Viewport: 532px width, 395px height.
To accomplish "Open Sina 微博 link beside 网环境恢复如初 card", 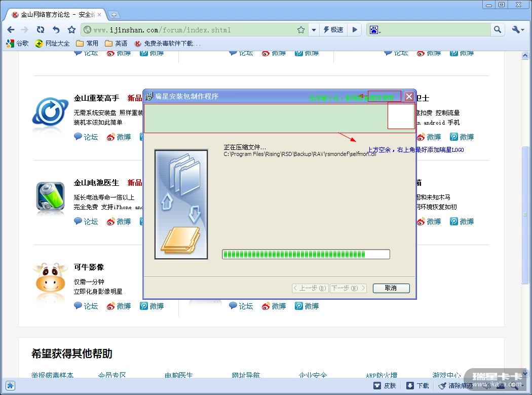I will (429, 221).
